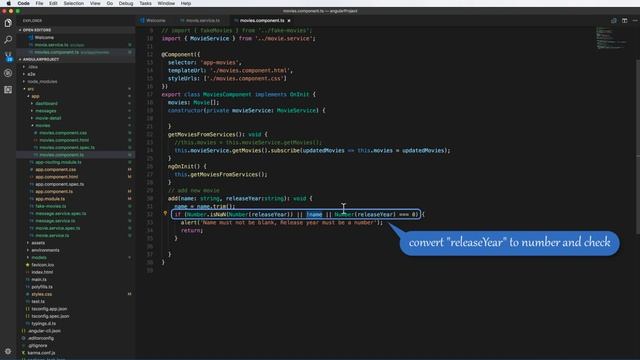Open the Go menu

coord(110,3)
